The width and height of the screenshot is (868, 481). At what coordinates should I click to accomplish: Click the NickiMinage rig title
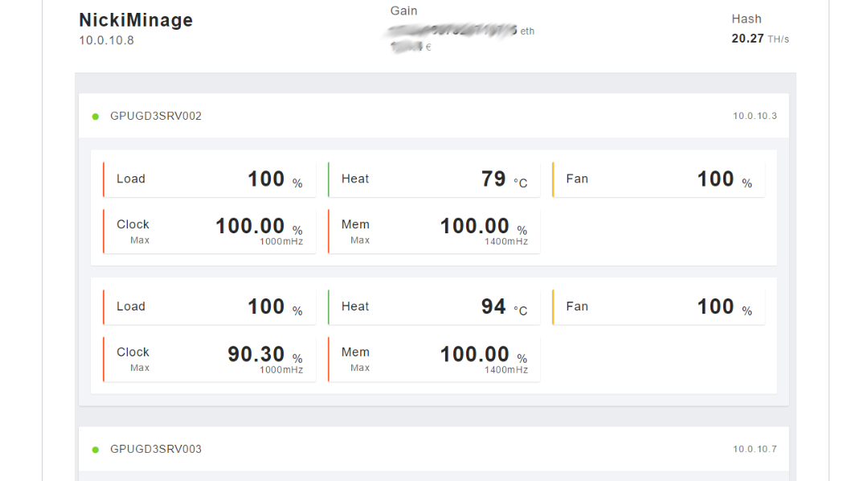134,19
